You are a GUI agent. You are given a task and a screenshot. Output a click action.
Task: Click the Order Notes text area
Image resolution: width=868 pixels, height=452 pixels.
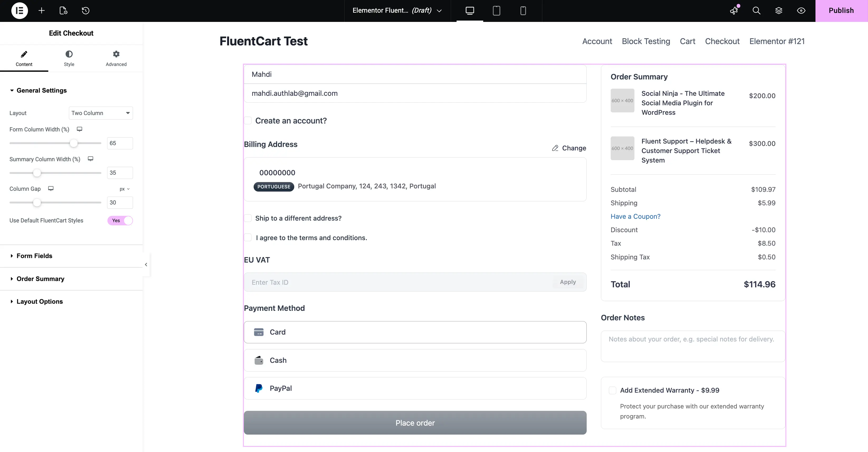tap(693, 346)
